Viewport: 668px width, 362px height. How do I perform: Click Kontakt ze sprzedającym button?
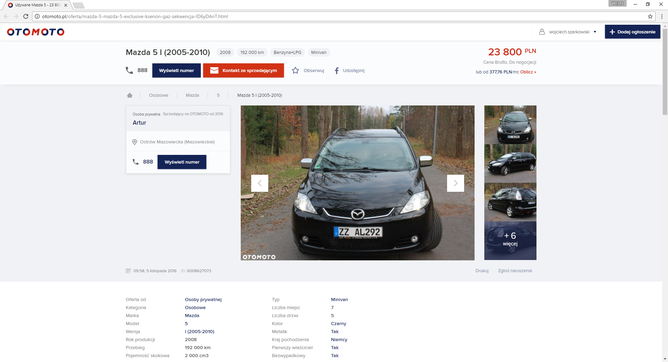coord(243,70)
